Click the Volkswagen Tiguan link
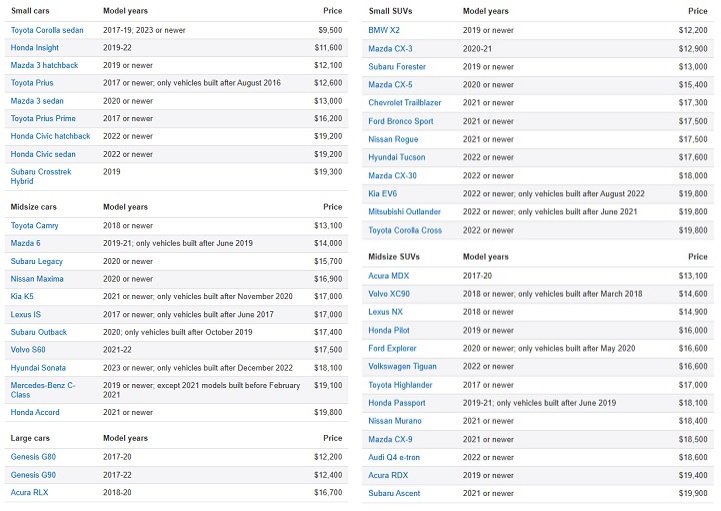The image size is (721, 511). coord(402,367)
